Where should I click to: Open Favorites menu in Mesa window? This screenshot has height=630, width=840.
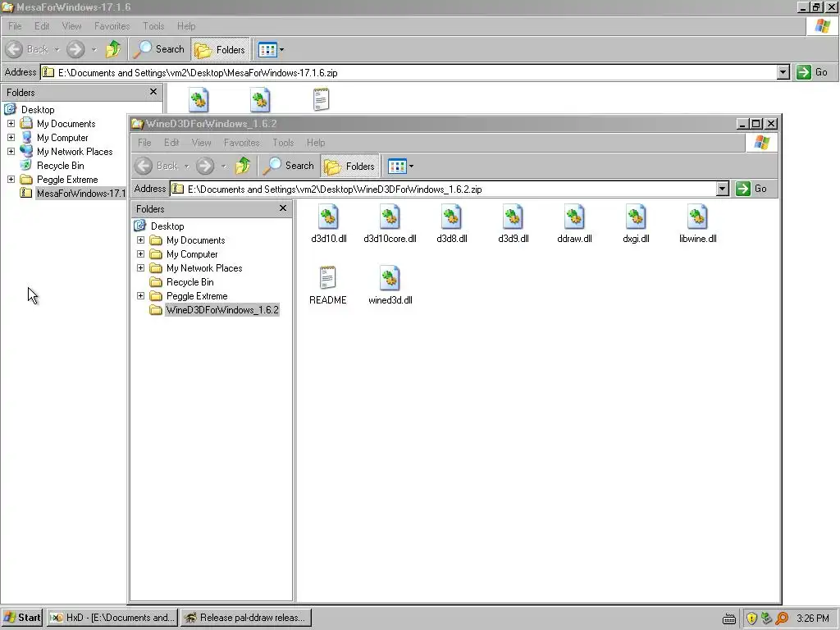point(112,25)
